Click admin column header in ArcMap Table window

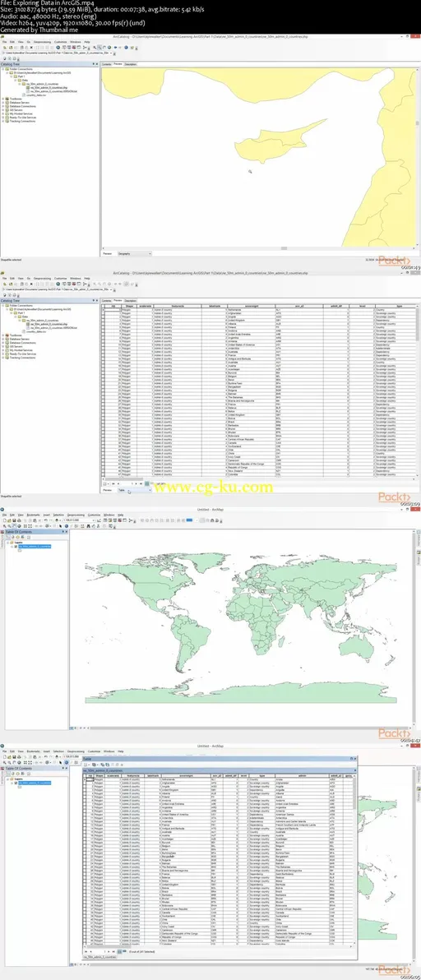coord(303,775)
